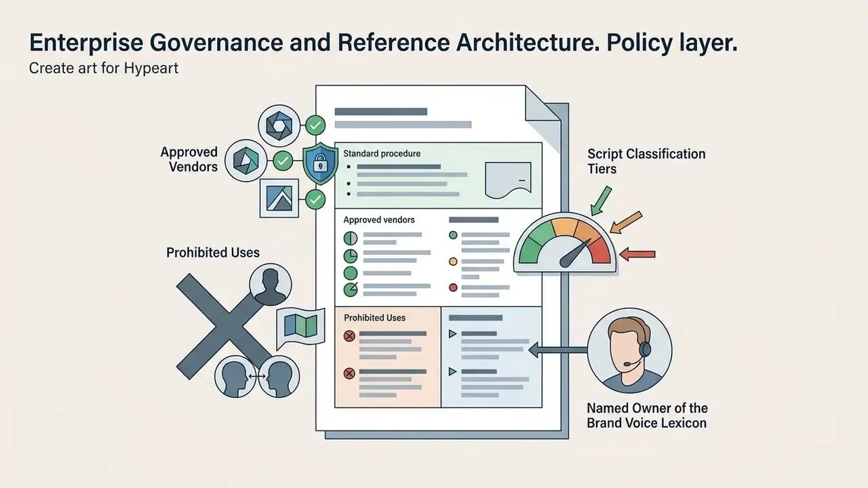Click the green checkmark beside mountain icon
868x488 pixels.
click(x=315, y=199)
